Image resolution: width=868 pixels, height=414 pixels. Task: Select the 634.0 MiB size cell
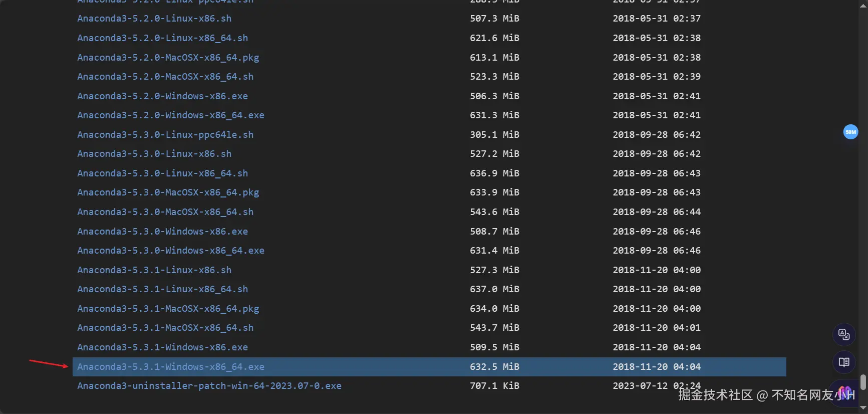click(494, 309)
